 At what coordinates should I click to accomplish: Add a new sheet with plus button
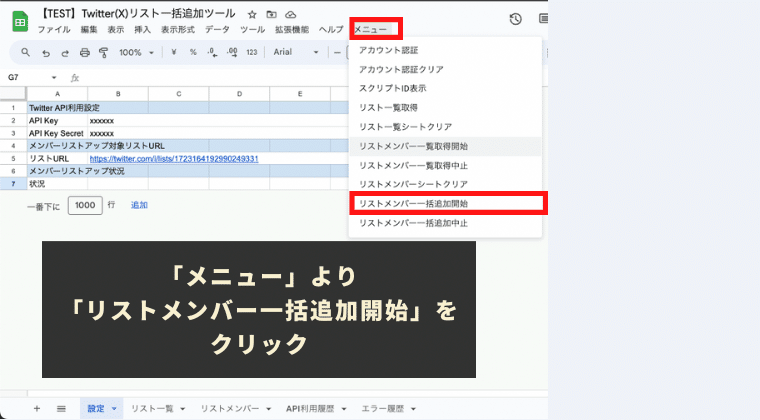(x=37, y=408)
